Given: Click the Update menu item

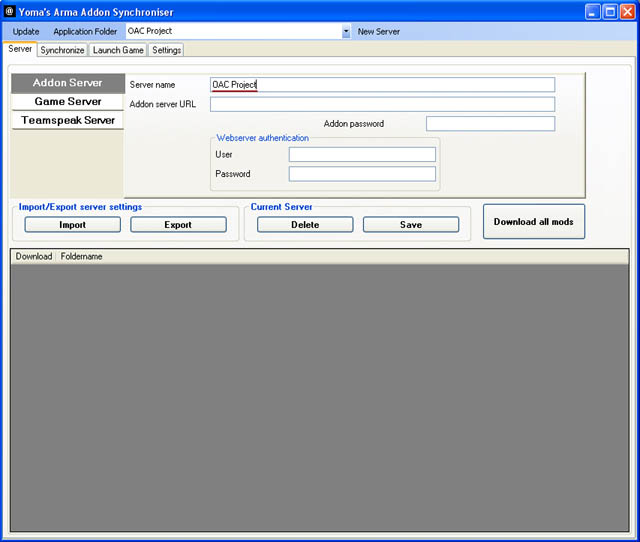Looking at the screenshot, I should click(26, 32).
